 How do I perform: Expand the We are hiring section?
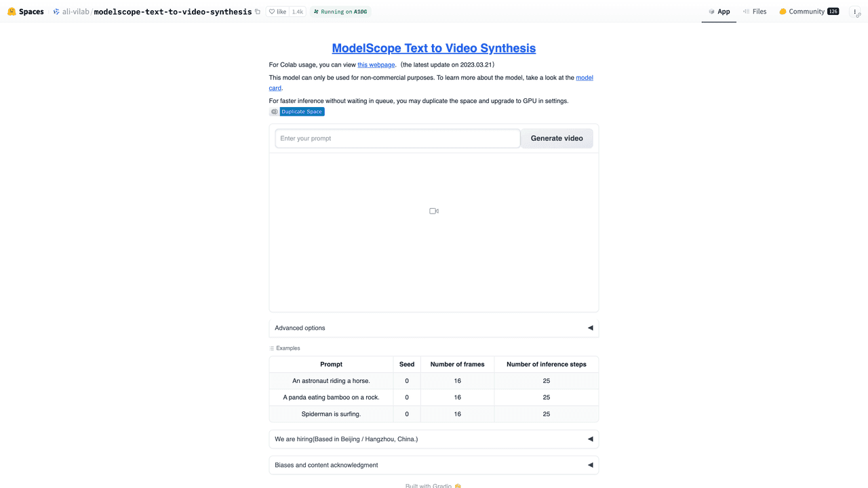pos(434,439)
